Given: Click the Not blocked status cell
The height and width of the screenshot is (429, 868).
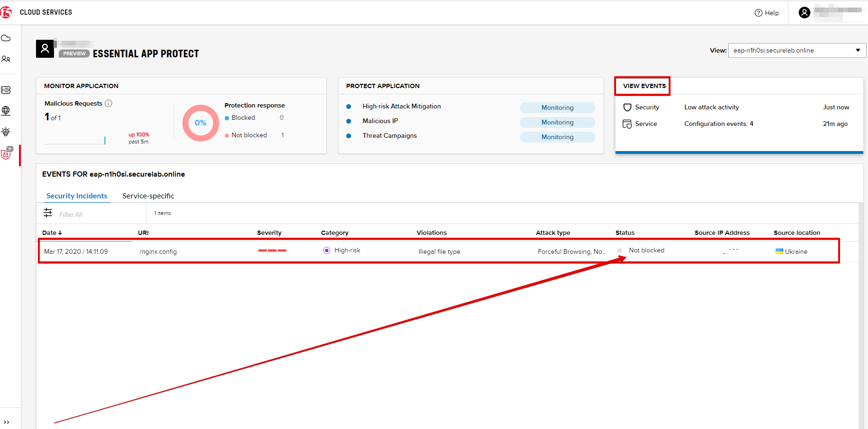Looking at the screenshot, I should coord(646,250).
